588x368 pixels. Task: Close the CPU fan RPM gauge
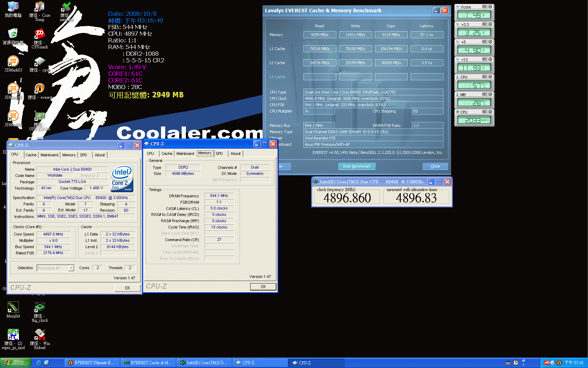click(490, 112)
